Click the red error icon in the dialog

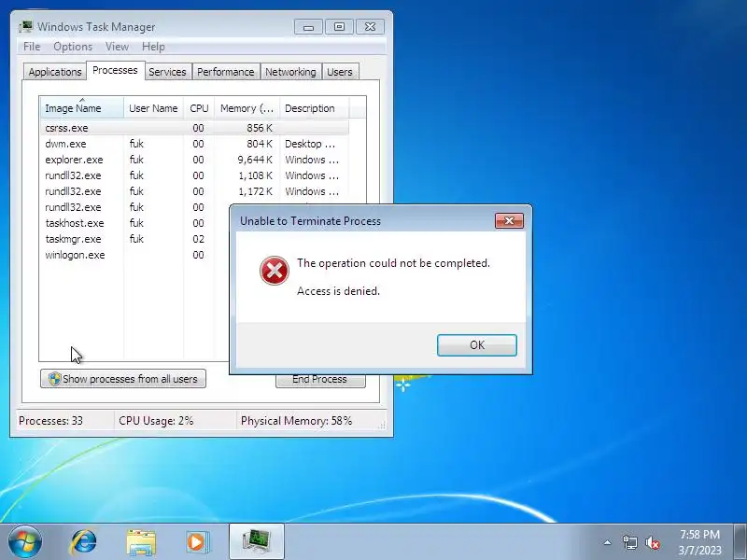[x=275, y=271]
